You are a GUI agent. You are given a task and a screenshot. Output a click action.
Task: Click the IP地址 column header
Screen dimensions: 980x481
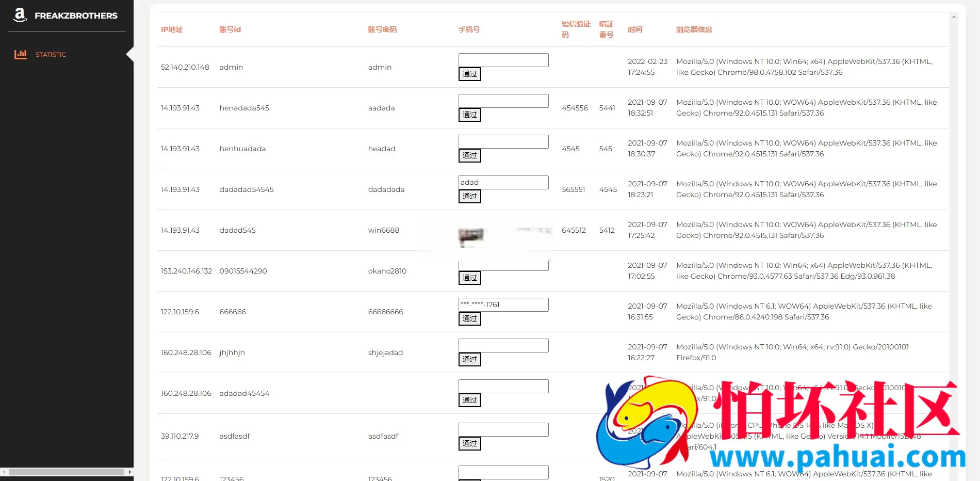click(172, 29)
